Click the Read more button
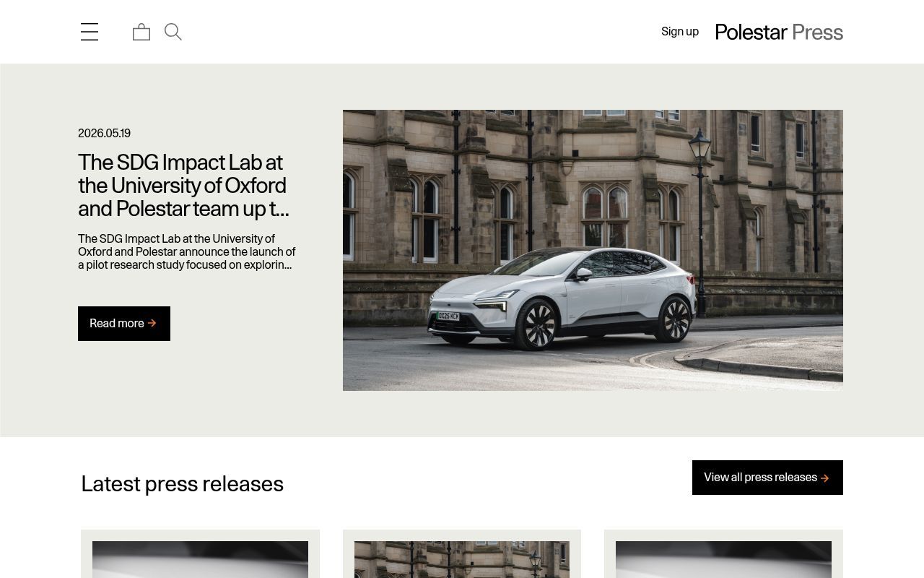 [x=124, y=324]
